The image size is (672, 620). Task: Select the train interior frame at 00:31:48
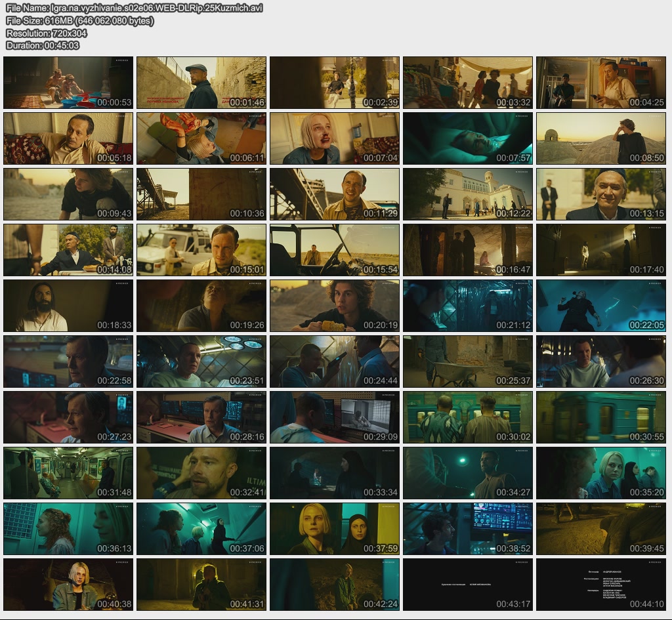tap(68, 473)
